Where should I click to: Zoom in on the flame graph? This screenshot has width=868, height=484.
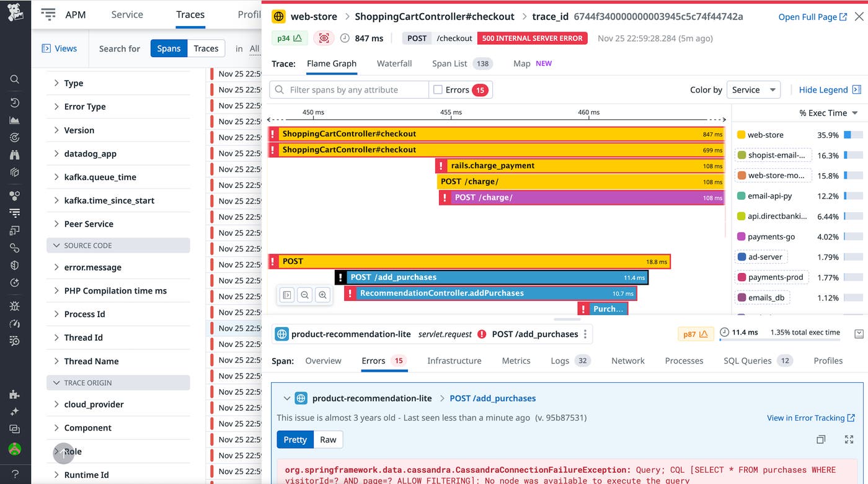point(322,295)
